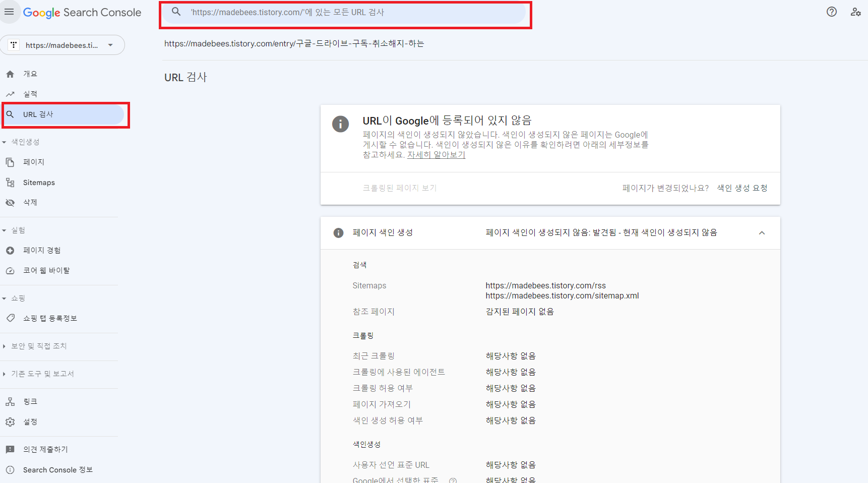
Task: Click 감지된 페이지 없음 value
Action: 520,312
